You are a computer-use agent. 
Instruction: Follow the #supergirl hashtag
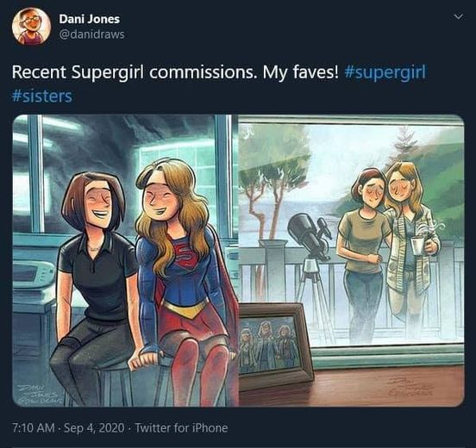point(385,72)
